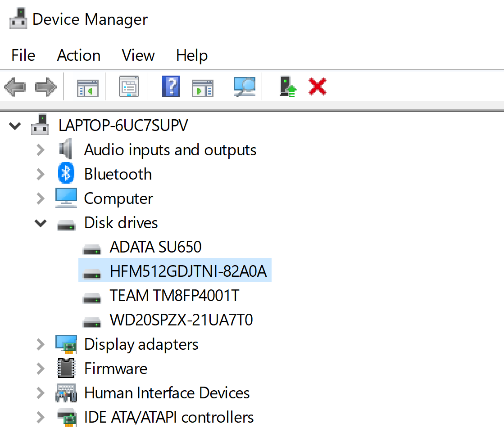Open the Action menu
Viewport: 504px width, 433px height.
click(78, 55)
